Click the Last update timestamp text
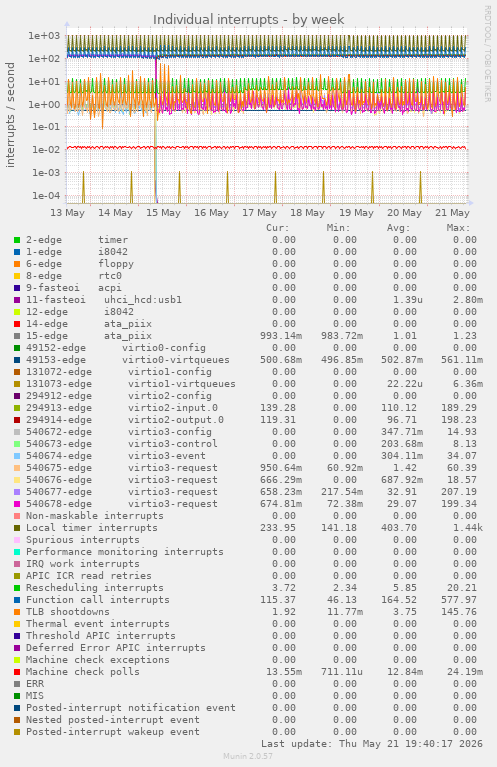The height and width of the screenshot is (767, 497). click(x=372, y=744)
